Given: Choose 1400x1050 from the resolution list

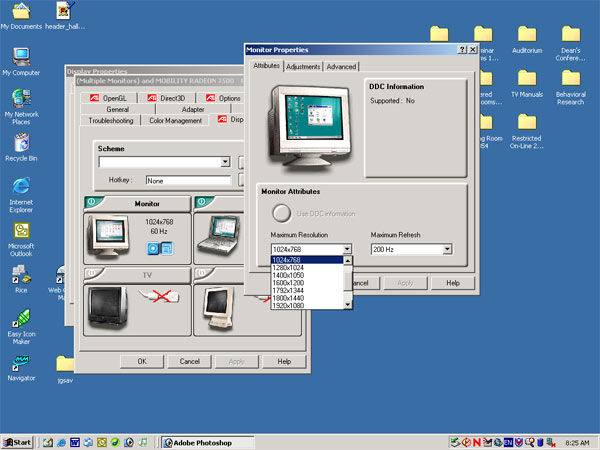Looking at the screenshot, I should pyautogui.click(x=307, y=275).
